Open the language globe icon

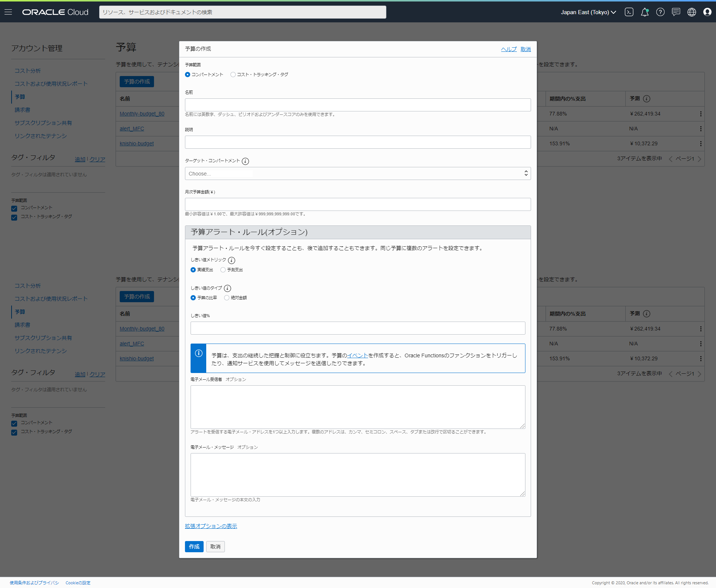[691, 12]
